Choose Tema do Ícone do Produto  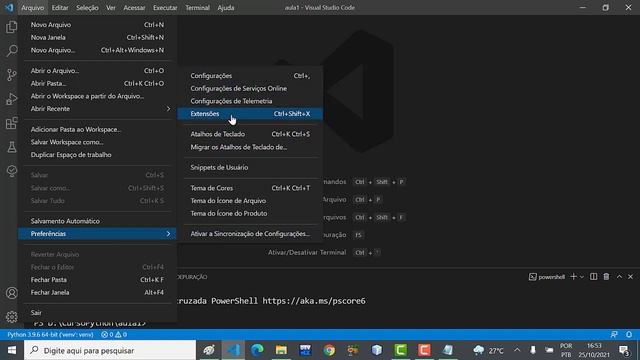click(x=250, y=213)
